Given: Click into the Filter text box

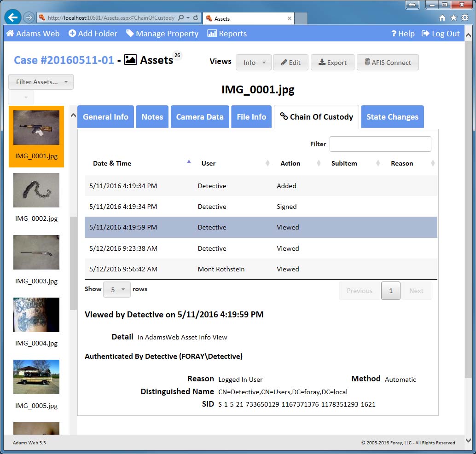Looking at the screenshot, I should (x=380, y=144).
